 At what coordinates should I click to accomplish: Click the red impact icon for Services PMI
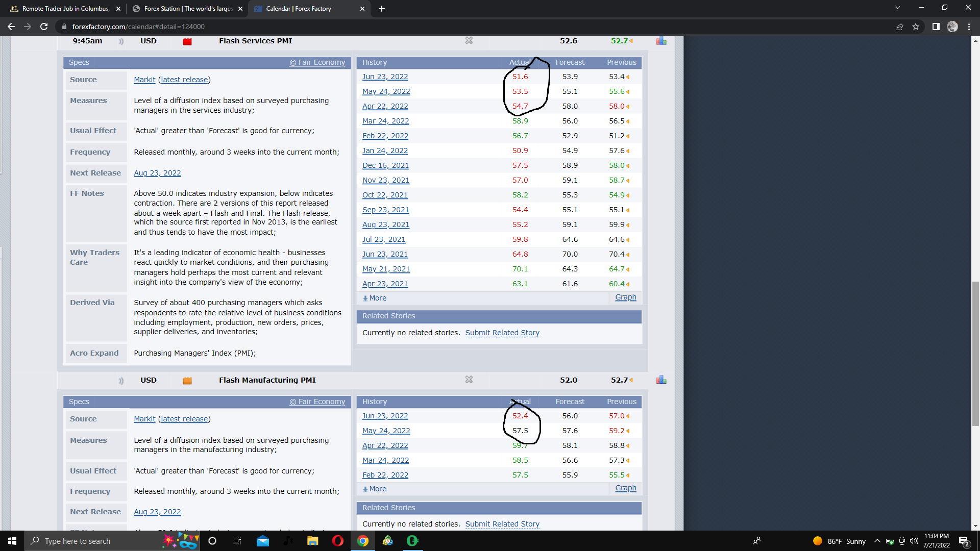(x=187, y=41)
